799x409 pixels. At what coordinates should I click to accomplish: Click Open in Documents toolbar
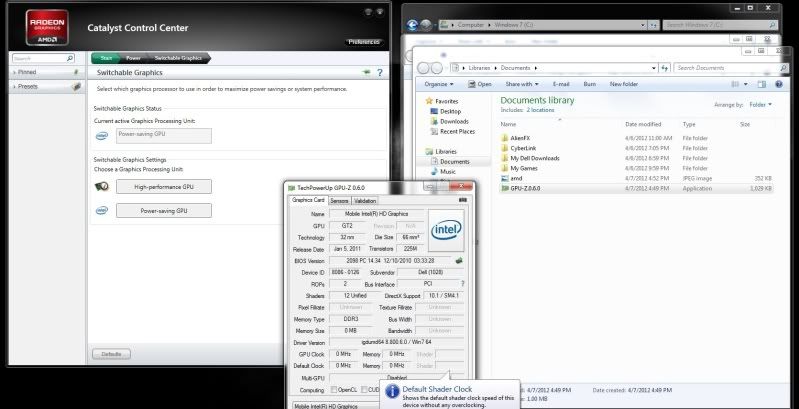pyautogui.click(x=480, y=84)
